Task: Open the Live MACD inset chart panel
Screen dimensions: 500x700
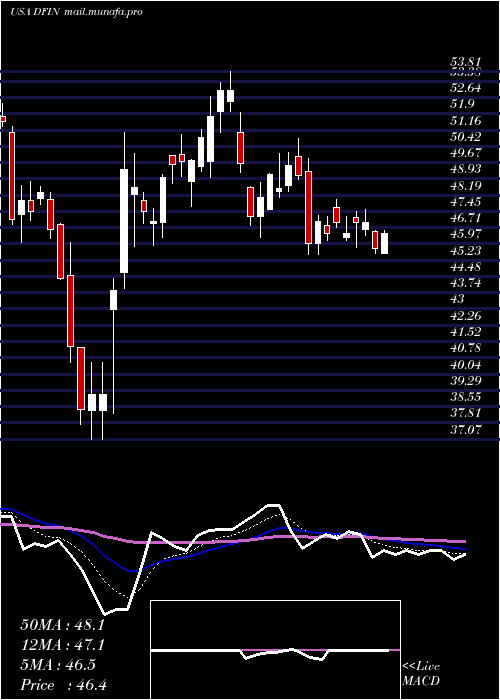Action: click(275, 650)
